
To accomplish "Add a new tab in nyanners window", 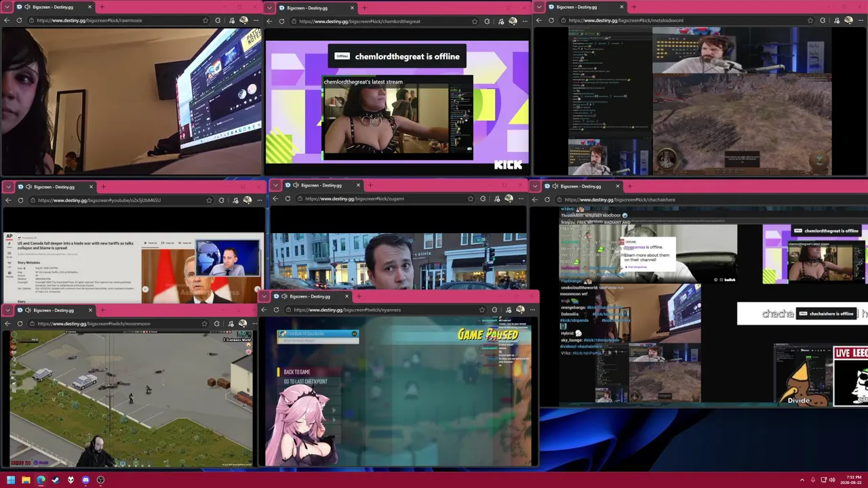I will 359,296.
